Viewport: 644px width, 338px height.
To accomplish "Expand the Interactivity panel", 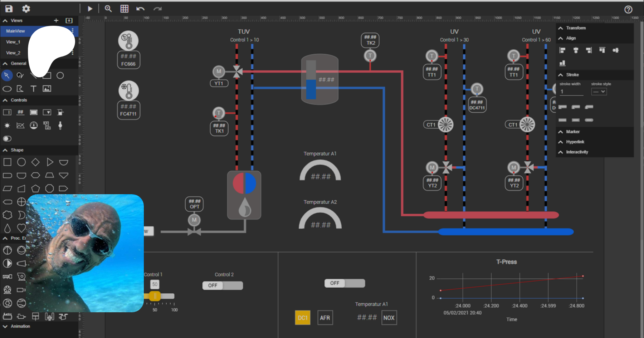I will tap(577, 152).
